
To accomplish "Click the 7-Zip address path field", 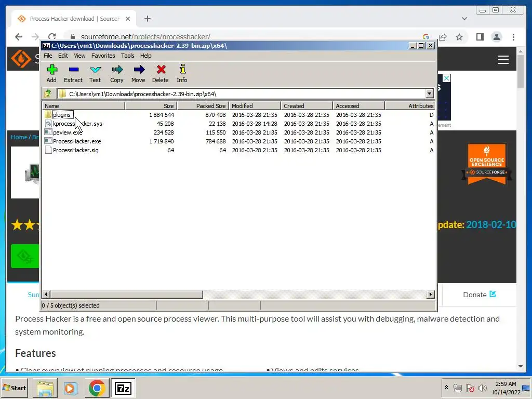I will pos(242,94).
